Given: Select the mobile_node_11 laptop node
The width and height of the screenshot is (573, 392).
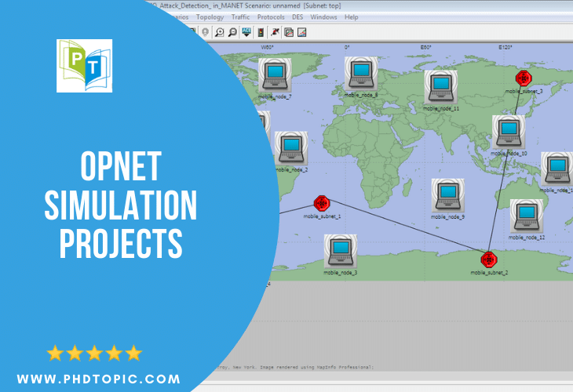Looking at the screenshot, I should coord(440,87).
